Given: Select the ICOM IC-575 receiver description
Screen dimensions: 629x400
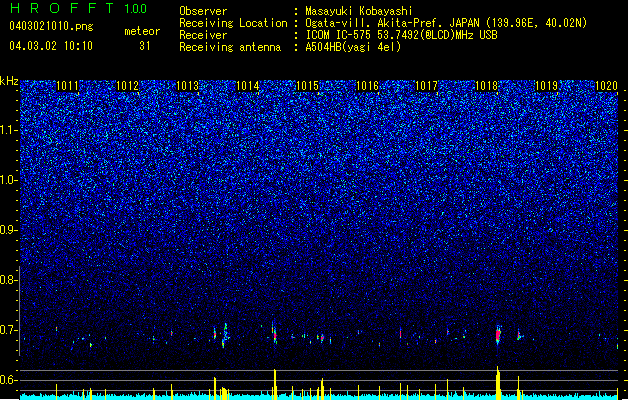Looking at the screenshot, I should click(x=401, y=35).
